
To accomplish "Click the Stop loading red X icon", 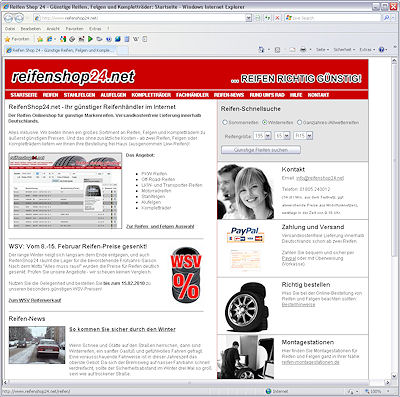I will coord(277,18).
